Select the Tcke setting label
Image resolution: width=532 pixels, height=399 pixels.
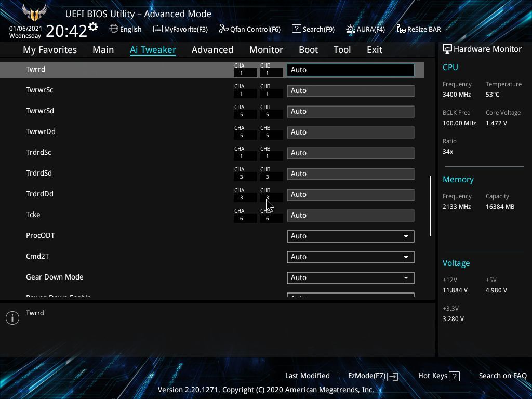[33, 215]
